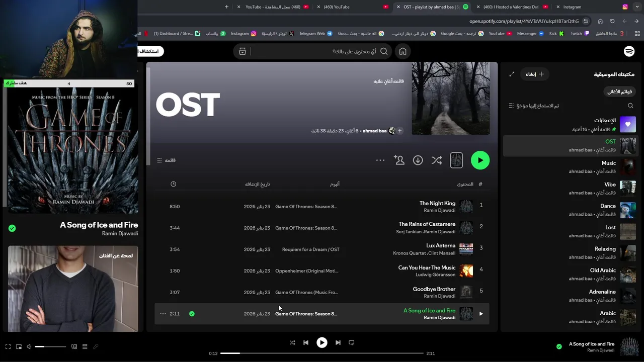Invite collaborators to the OST playlist

point(399,160)
